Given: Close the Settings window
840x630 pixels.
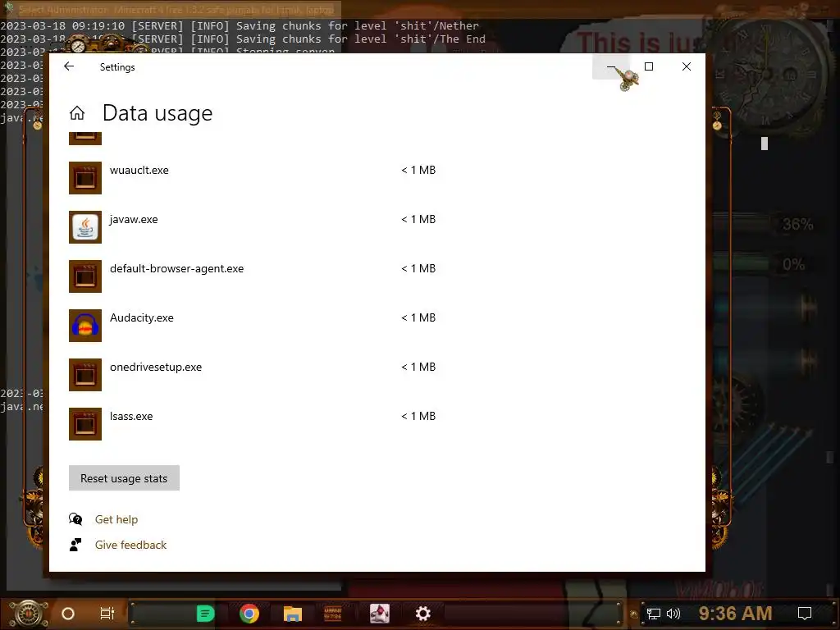Looking at the screenshot, I should (687, 66).
